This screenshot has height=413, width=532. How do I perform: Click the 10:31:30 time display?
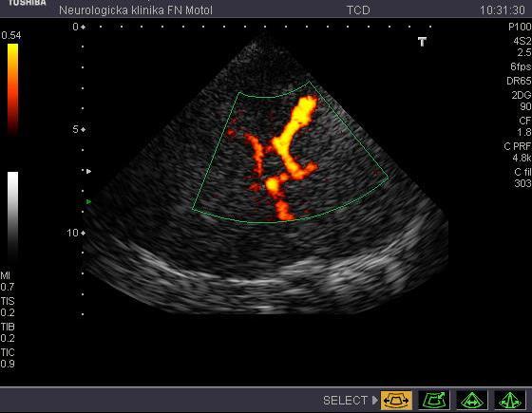click(x=503, y=10)
